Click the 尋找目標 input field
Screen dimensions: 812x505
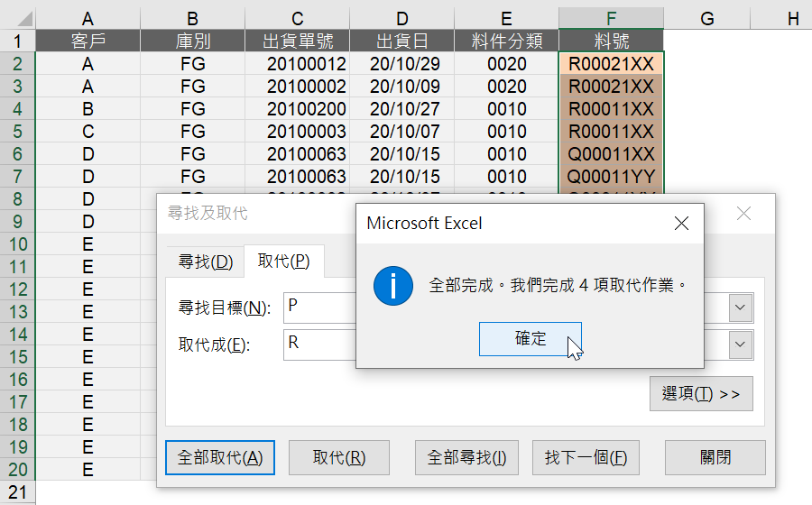[320, 308]
